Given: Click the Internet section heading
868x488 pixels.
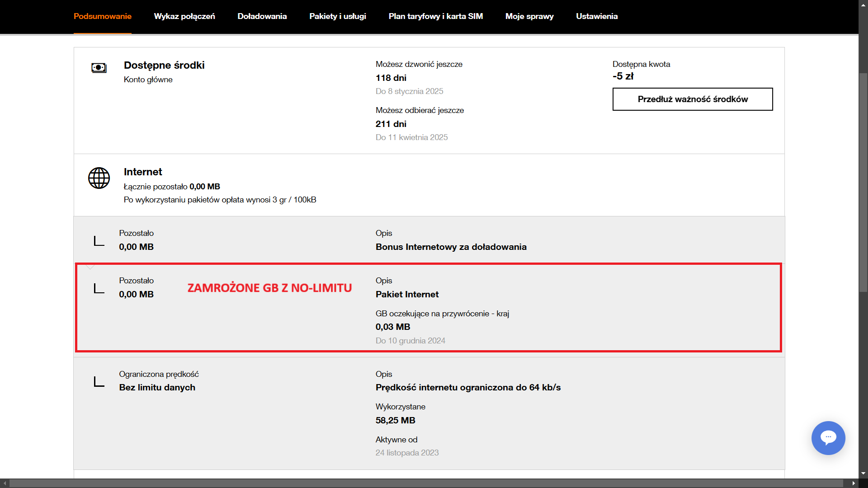Looking at the screenshot, I should (143, 172).
